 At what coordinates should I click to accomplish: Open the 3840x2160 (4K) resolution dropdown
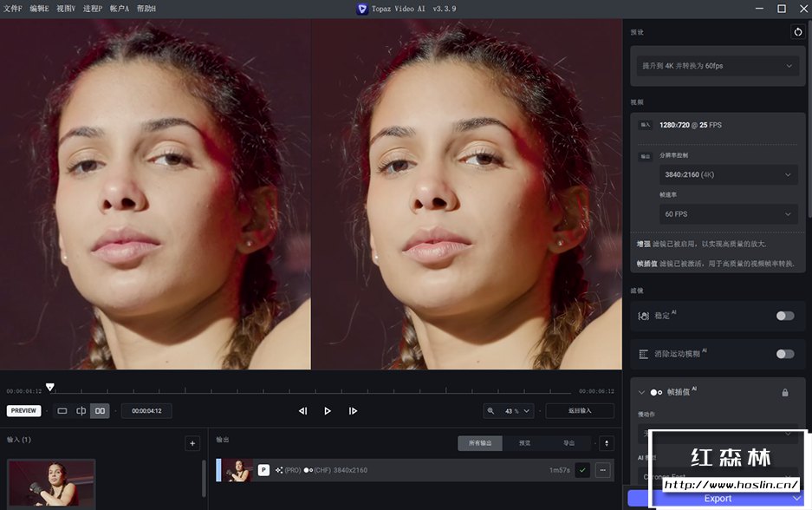[728, 174]
